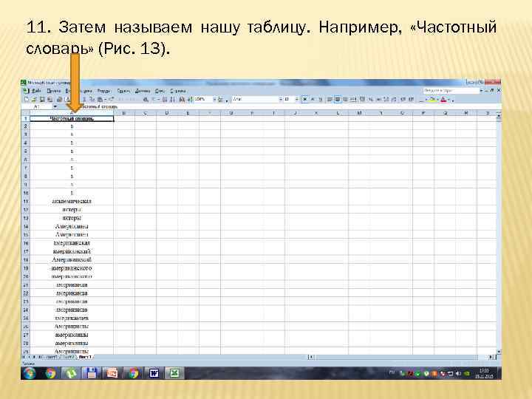Click the Paste toolbar icon
The width and height of the screenshot is (532, 399).
[x=100, y=99]
